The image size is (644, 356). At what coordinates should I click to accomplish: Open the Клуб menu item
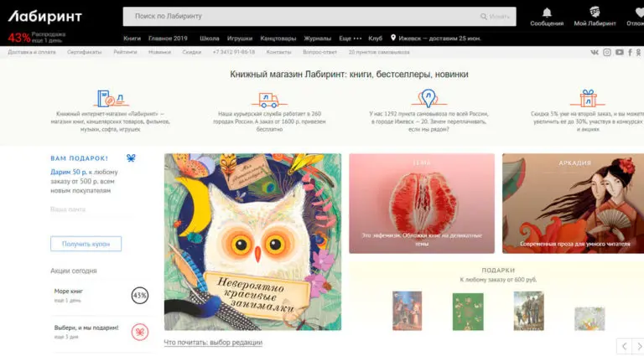point(375,39)
